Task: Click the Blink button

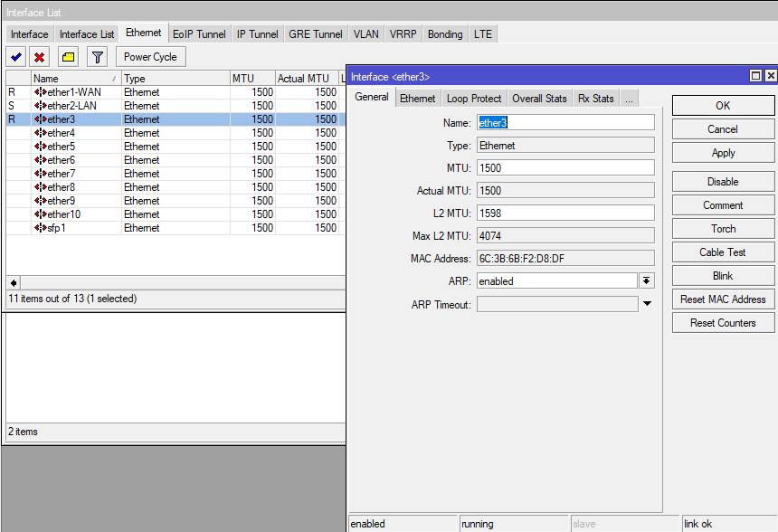Action: (723, 276)
